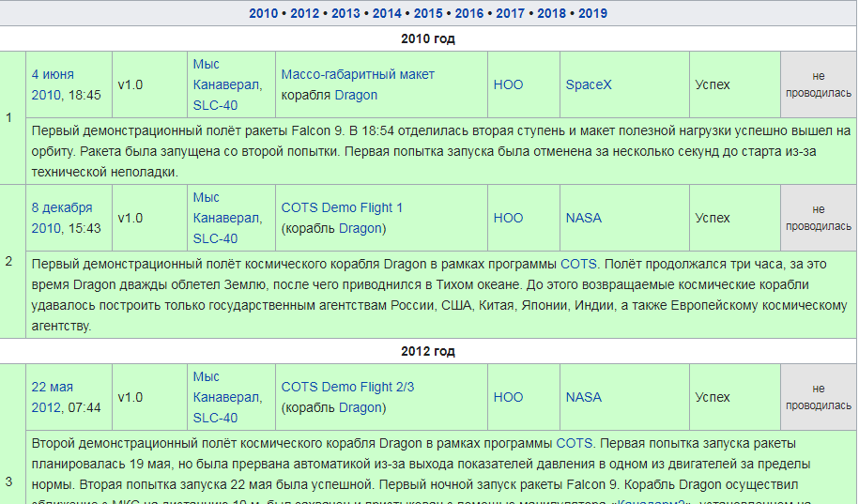The image size is (859, 504).
Task: Select v1.0 cell in the 4 июня row
Action: click(x=149, y=84)
